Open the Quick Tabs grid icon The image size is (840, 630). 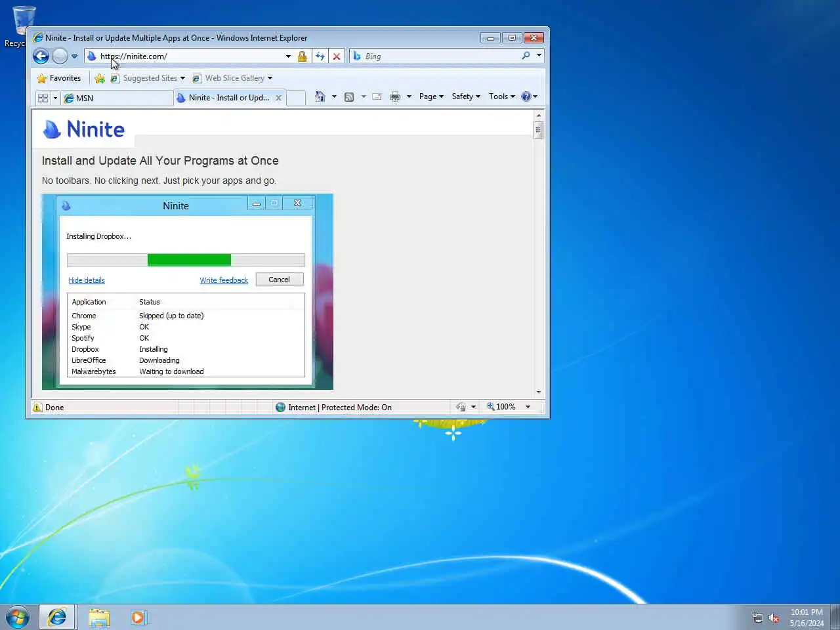(43, 98)
